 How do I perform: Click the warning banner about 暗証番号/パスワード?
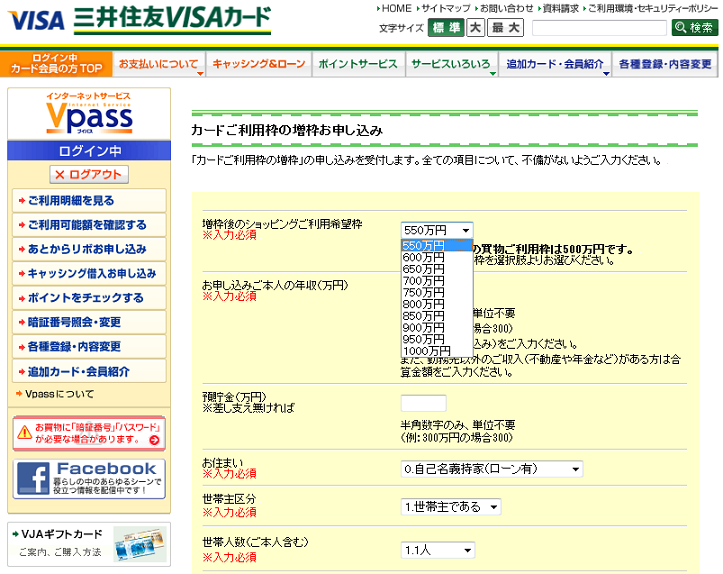point(89,433)
